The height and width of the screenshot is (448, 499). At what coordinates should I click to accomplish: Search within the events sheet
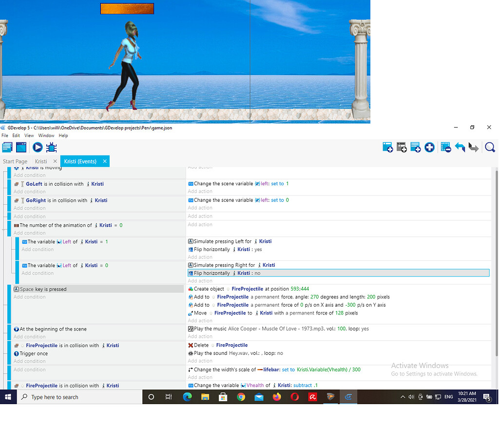490,147
